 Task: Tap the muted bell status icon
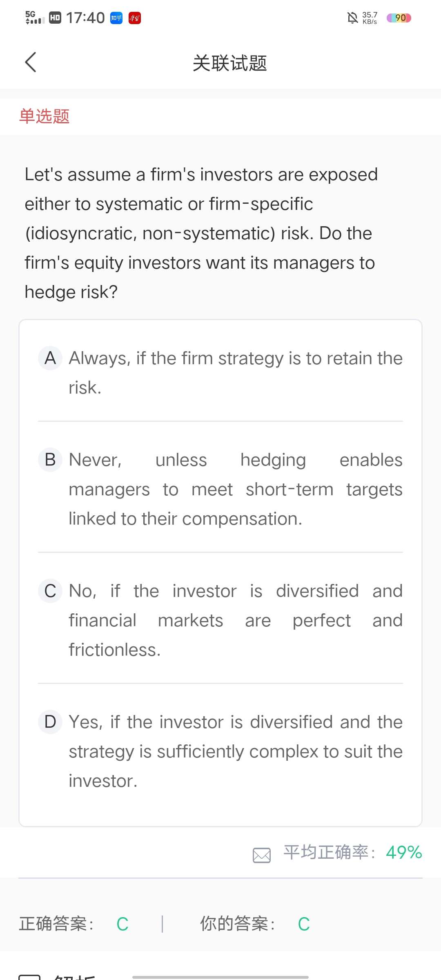pyautogui.click(x=352, y=18)
